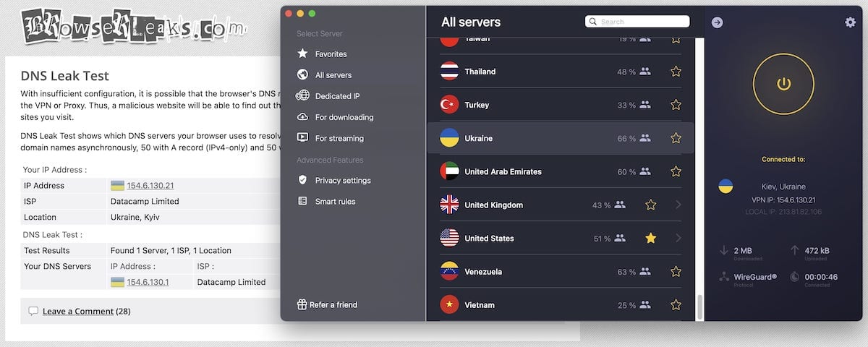Open Privacy settings
This screenshot has width=868, height=347.
point(343,180)
